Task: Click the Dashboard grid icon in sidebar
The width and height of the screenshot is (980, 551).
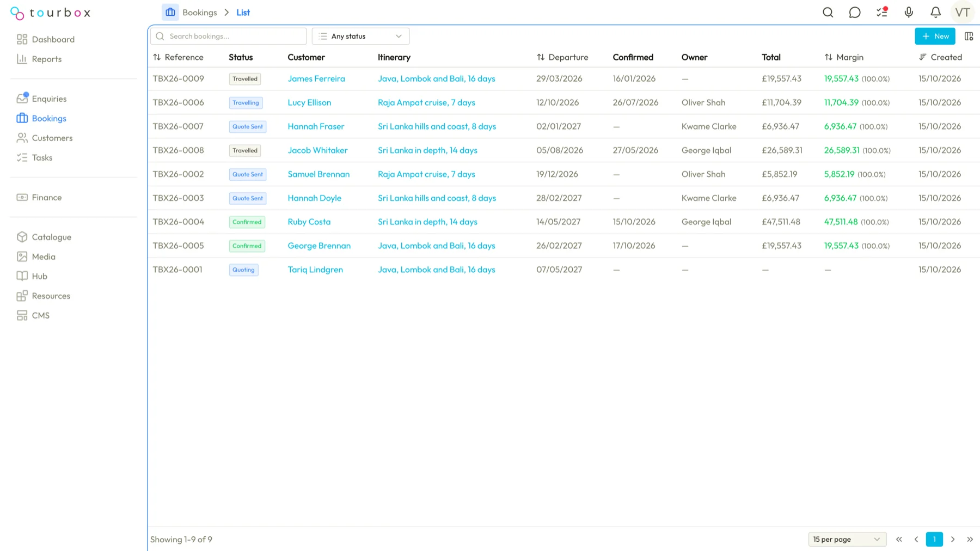Action: pos(22,39)
